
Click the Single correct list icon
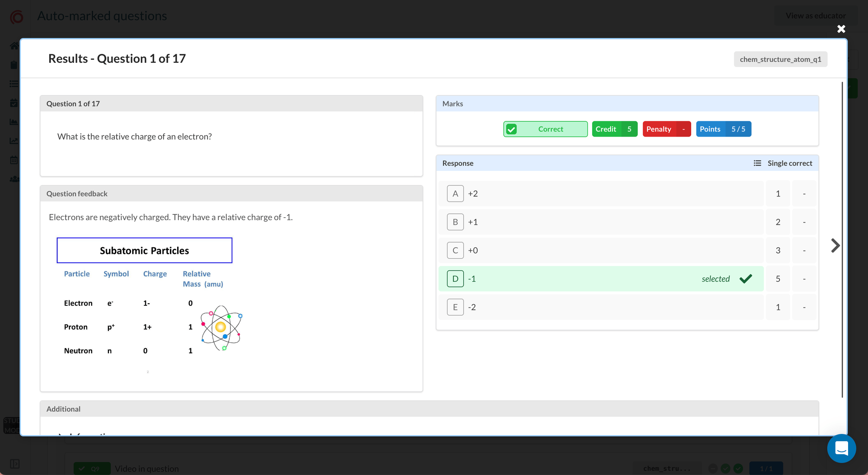coord(757,163)
